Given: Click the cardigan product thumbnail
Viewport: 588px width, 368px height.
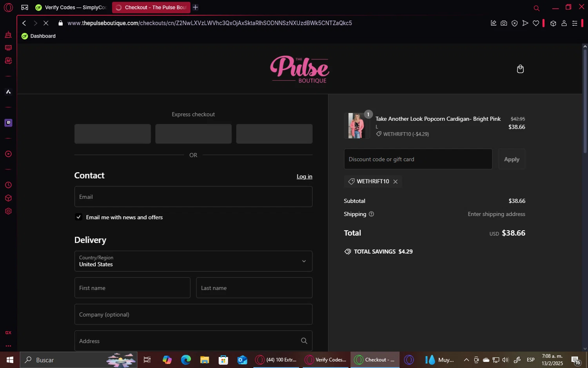Looking at the screenshot, I should 356,126.
